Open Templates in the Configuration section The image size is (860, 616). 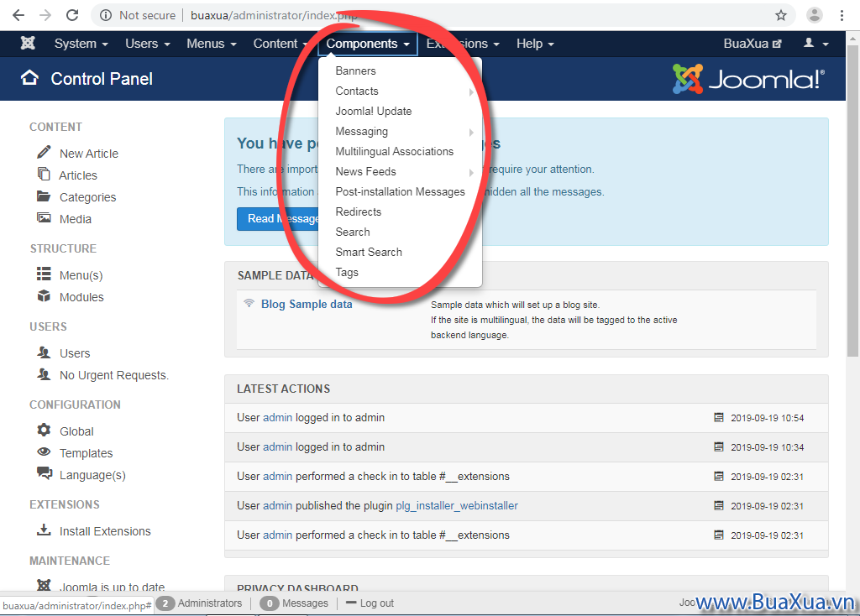click(x=87, y=453)
